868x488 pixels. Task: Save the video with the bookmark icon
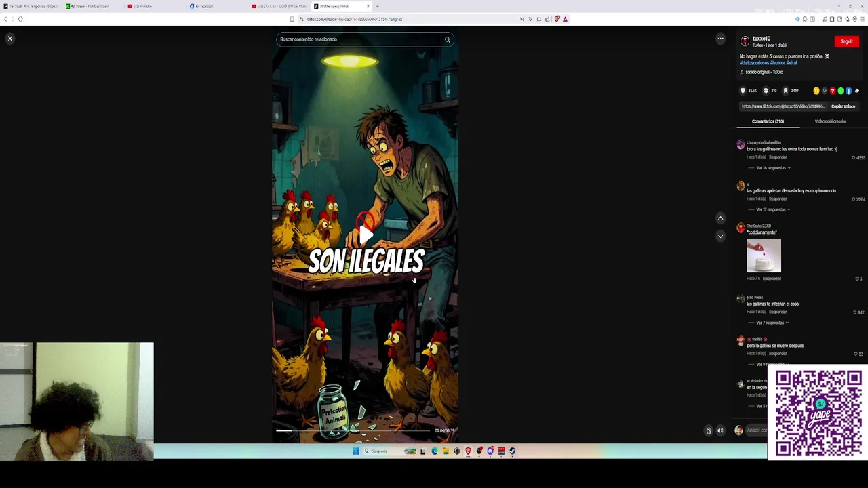(785, 91)
